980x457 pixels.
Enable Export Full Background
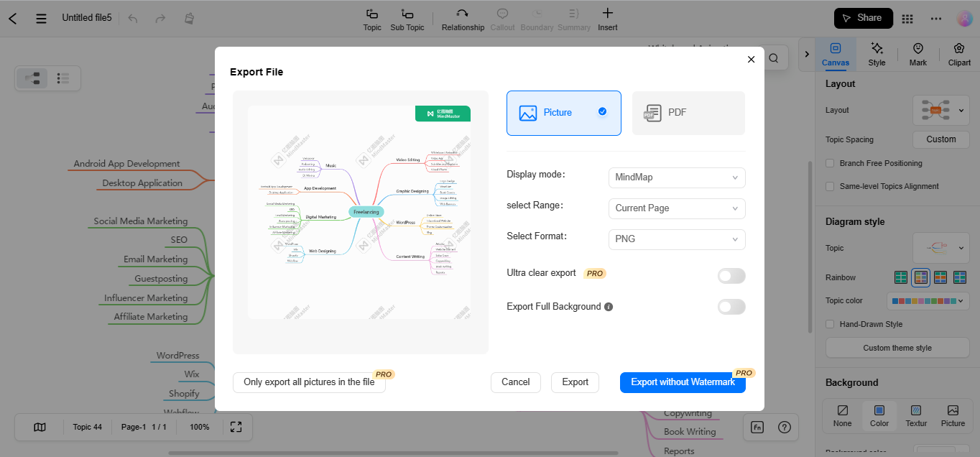pyautogui.click(x=731, y=307)
